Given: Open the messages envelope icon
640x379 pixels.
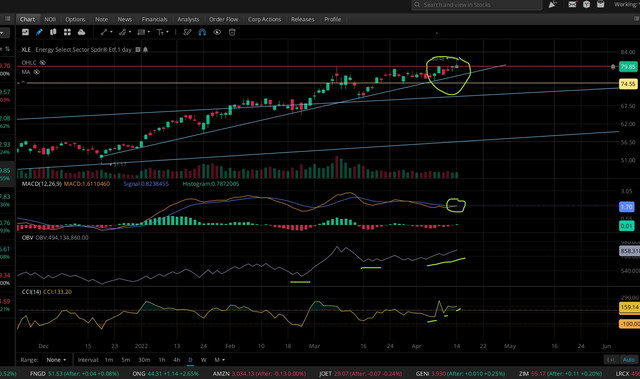Looking at the screenshot, I should pos(572,4).
